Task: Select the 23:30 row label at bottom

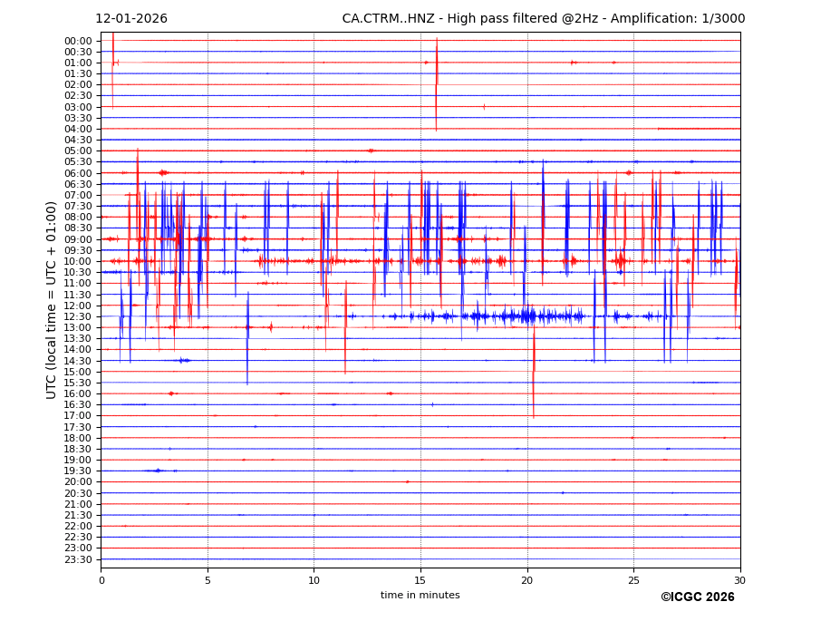Action: click(78, 559)
